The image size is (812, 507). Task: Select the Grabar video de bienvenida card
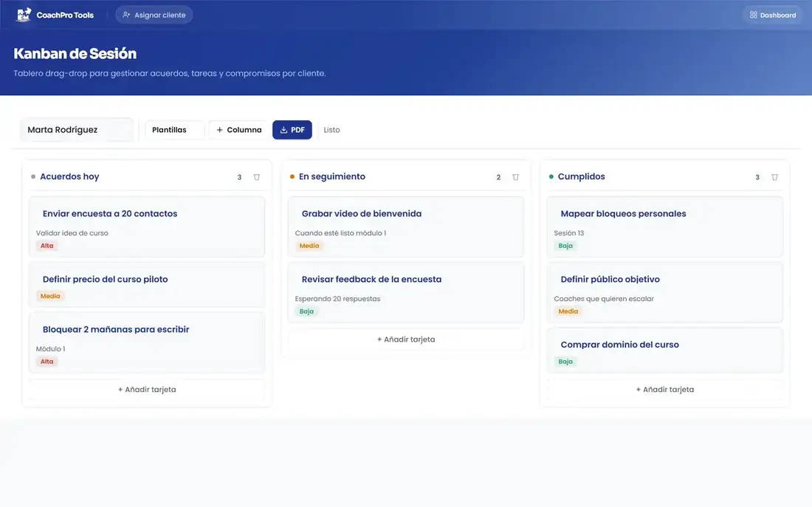(x=406, y=227)
